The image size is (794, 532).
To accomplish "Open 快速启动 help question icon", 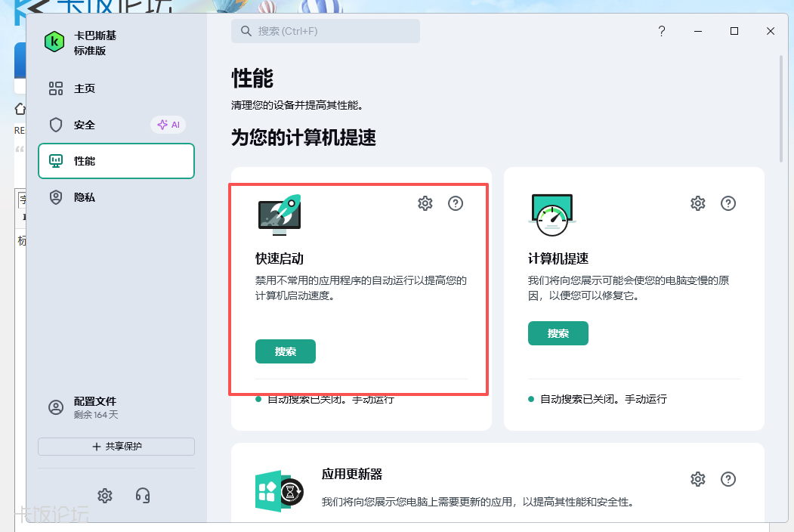I will click(x=456, y=203).
